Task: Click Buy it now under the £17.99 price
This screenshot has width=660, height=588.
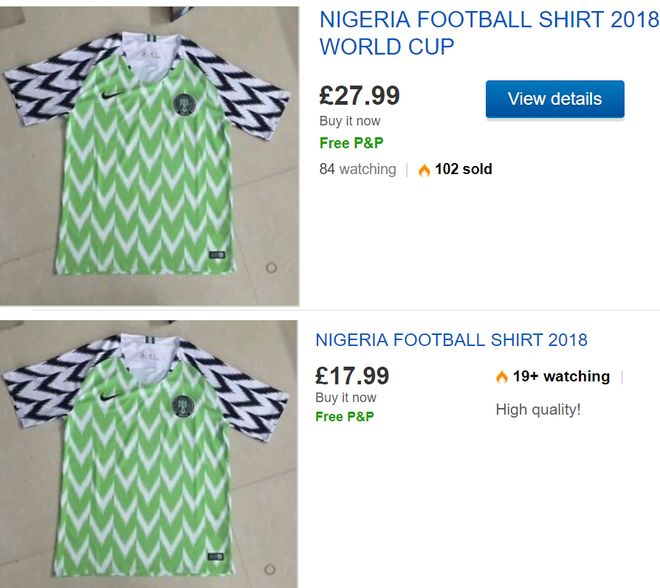Action: pyautogui.click(x=346, y=398)
